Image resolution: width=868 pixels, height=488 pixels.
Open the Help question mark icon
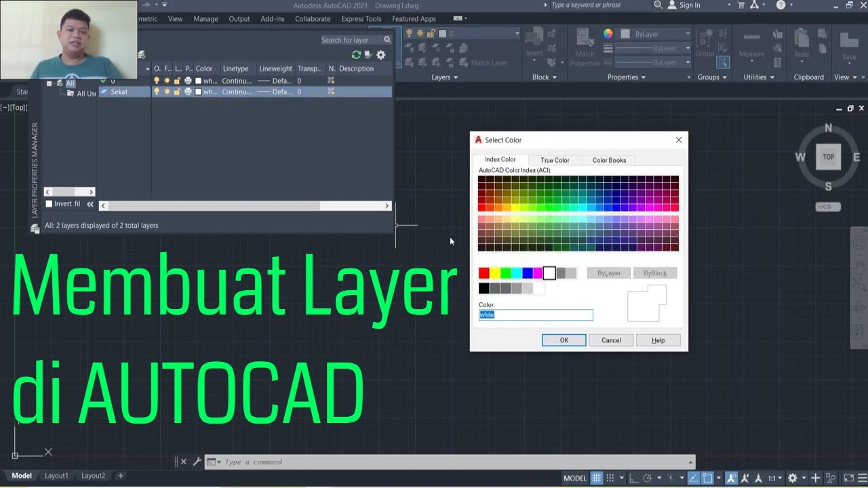click(x=781, y=5)
